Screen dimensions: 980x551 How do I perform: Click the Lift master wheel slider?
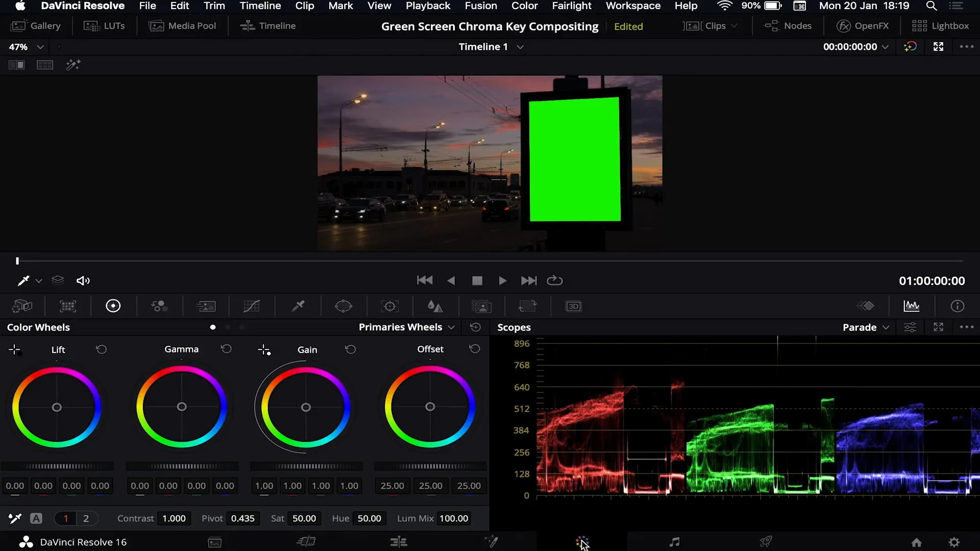(57, 466)
